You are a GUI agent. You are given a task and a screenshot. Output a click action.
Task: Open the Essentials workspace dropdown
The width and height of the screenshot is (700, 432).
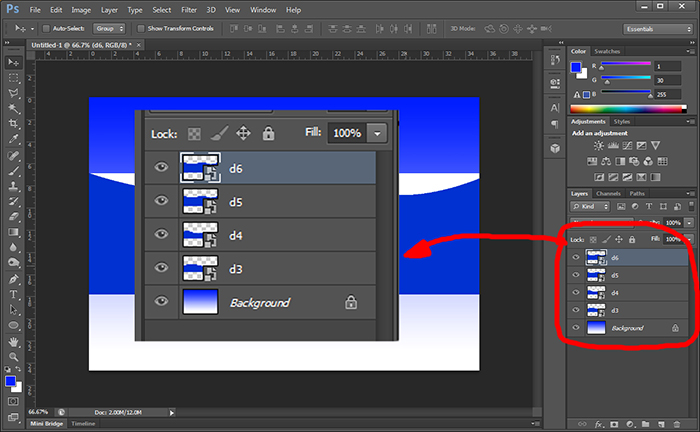[654, 29]
